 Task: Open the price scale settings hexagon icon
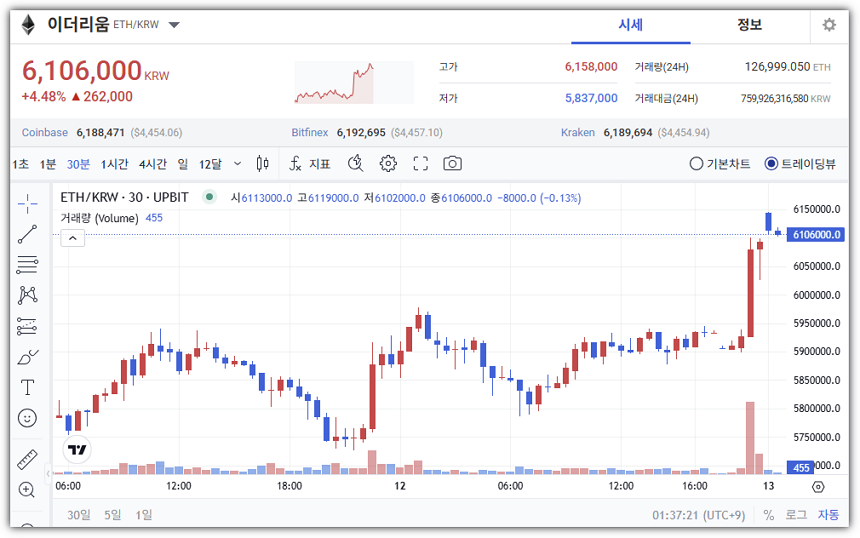coord(818,486)
